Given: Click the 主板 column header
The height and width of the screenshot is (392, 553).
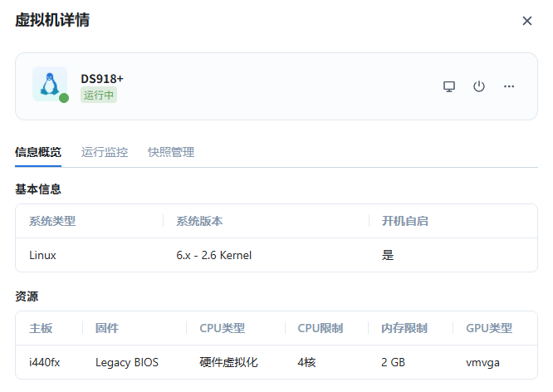Looking at the screenshot, I should (x=41, y=328).
